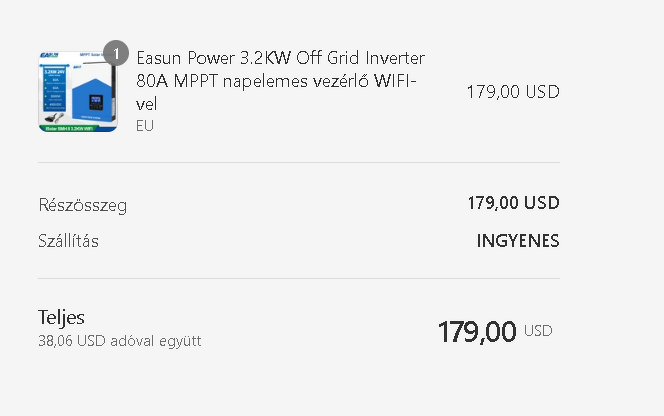Click the divider line below the product

coord(298,163)
